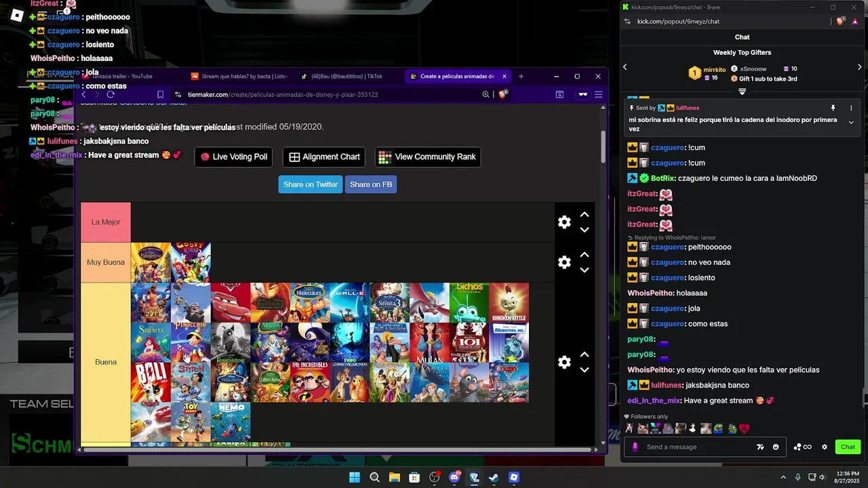Open sidebar panel icon in tiermaker toolbar

click(x=559, y=94)
